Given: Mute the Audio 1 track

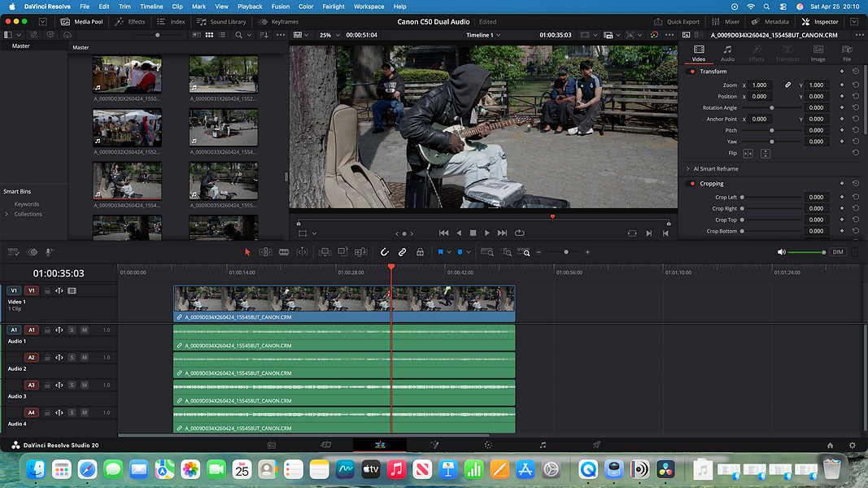Looking at the screenshot, I should pos(84,329).
